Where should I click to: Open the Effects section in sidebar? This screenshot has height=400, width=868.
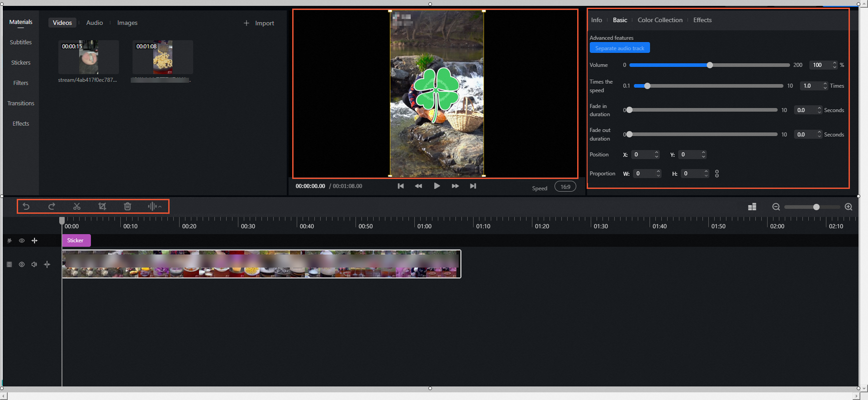click(x=21, y=123)
